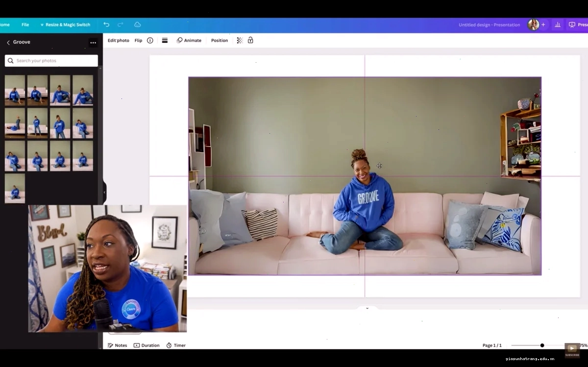588x367 pixels.
Task: Rename the Untitled design title
Action: pos(490,24)
